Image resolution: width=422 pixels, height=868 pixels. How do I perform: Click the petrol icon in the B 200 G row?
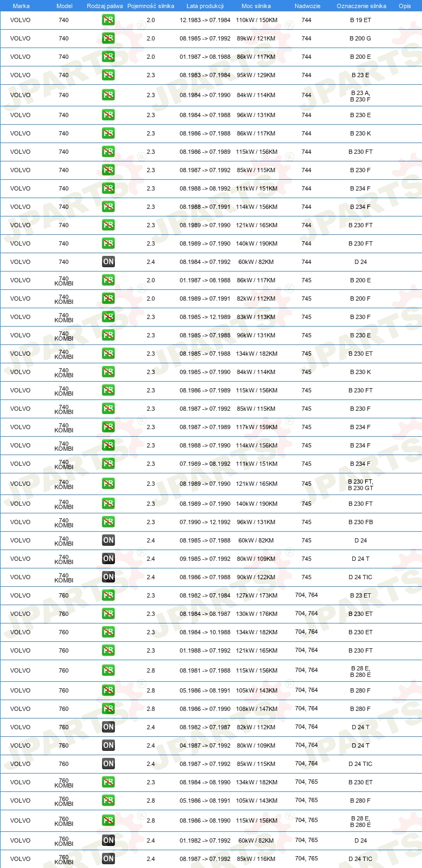point(108,38)
